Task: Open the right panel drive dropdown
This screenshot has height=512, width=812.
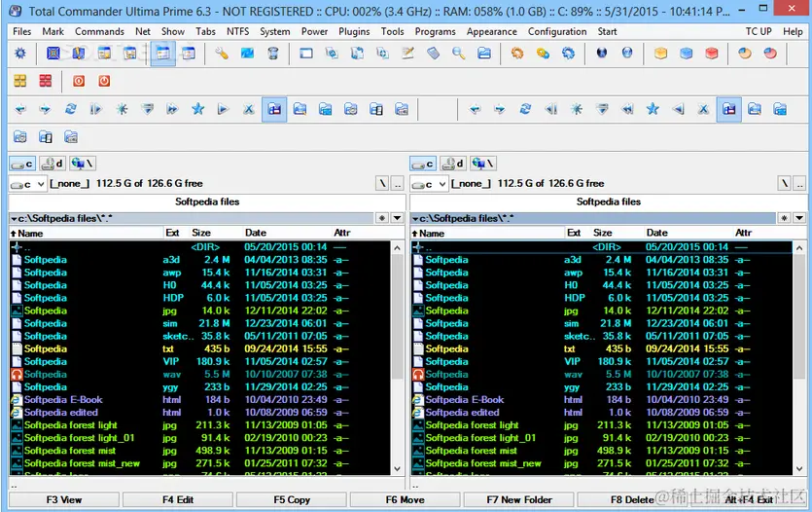Action: point(429,184)
